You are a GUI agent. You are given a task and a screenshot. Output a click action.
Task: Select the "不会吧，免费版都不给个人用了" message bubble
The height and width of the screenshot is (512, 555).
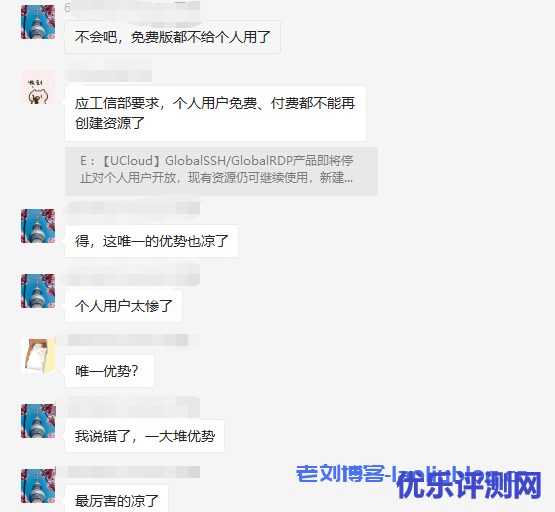click(172, 37)
